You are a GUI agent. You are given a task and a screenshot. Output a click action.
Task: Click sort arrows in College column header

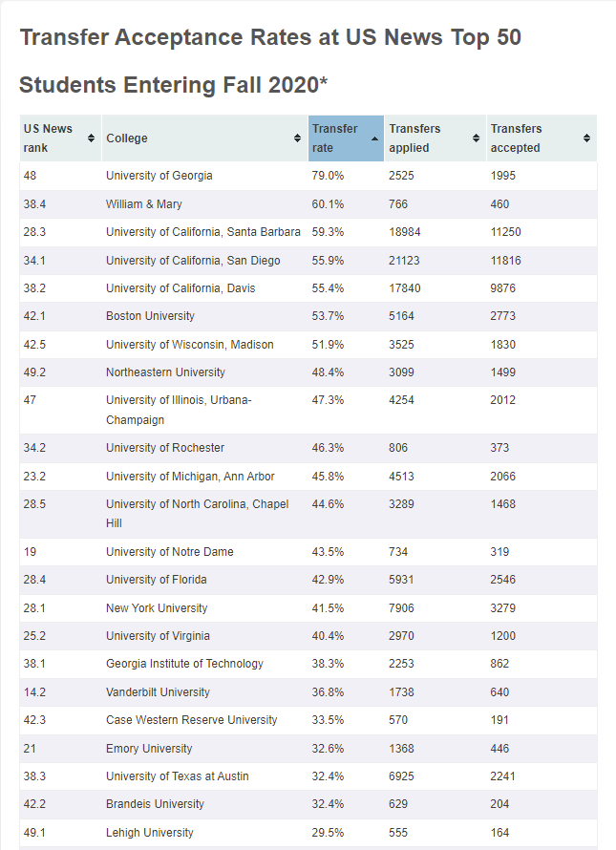[x=297, y=138]
